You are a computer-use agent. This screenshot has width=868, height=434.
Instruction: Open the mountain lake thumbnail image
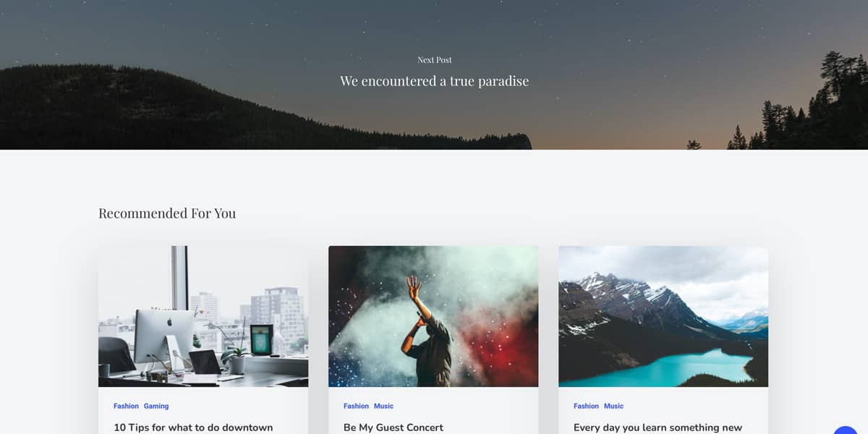point(663,316)
